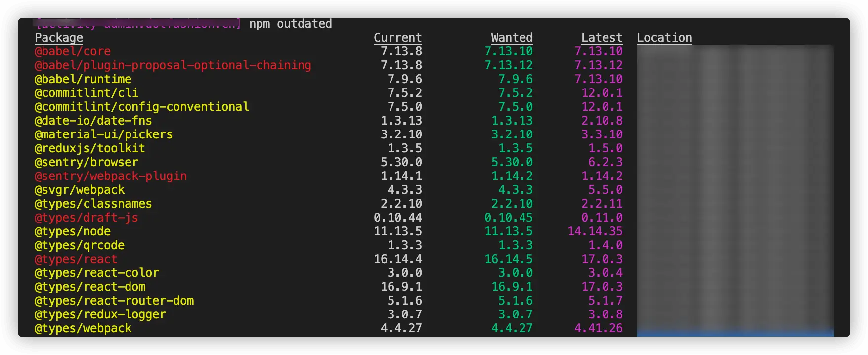Select the @date-io/date-fns package name
The image size is (868, 355).
pyautogui.click(x=93, y=121)
